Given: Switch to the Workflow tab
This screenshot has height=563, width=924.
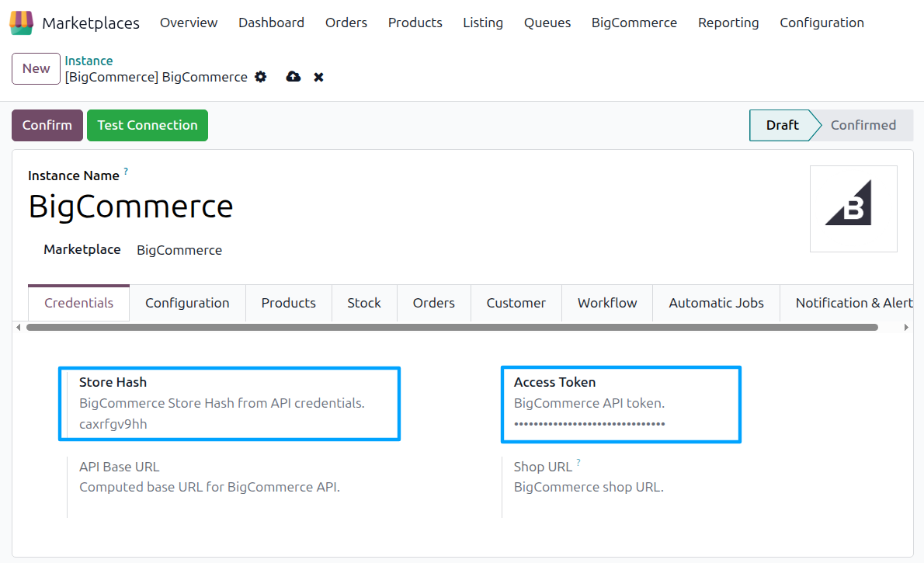Looking at the screenshot, I should [607, 303].
